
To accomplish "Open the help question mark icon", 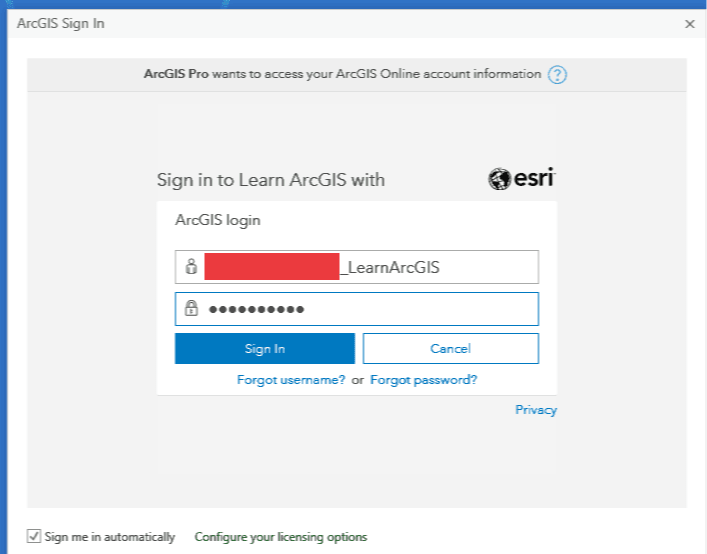I will (557, 74).
